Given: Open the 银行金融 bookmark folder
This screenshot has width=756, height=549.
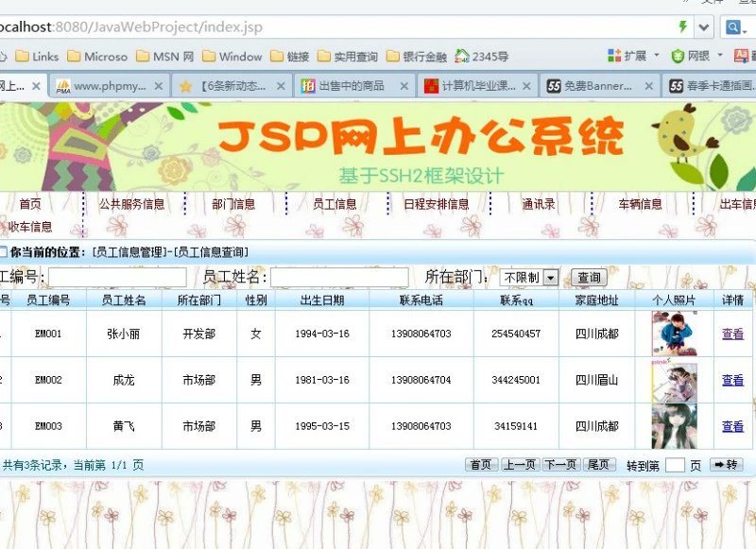Looking at the screenshot, I should pos(417,57).
